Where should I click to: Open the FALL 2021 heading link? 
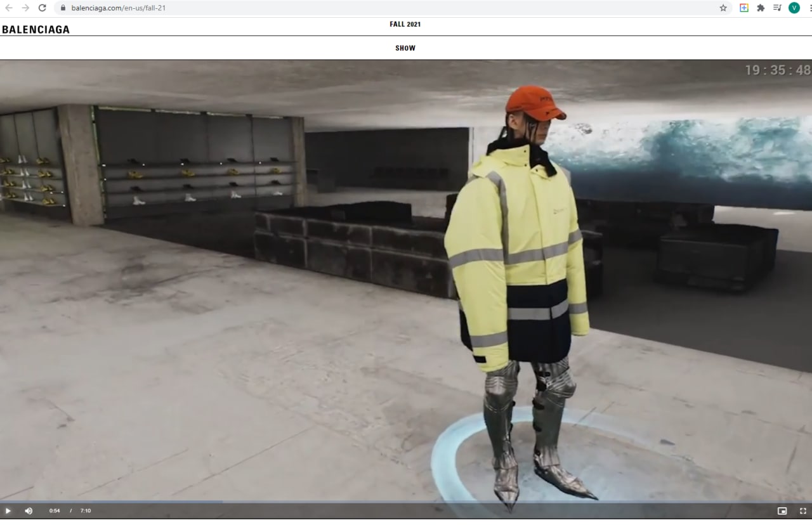pos(405,24)
